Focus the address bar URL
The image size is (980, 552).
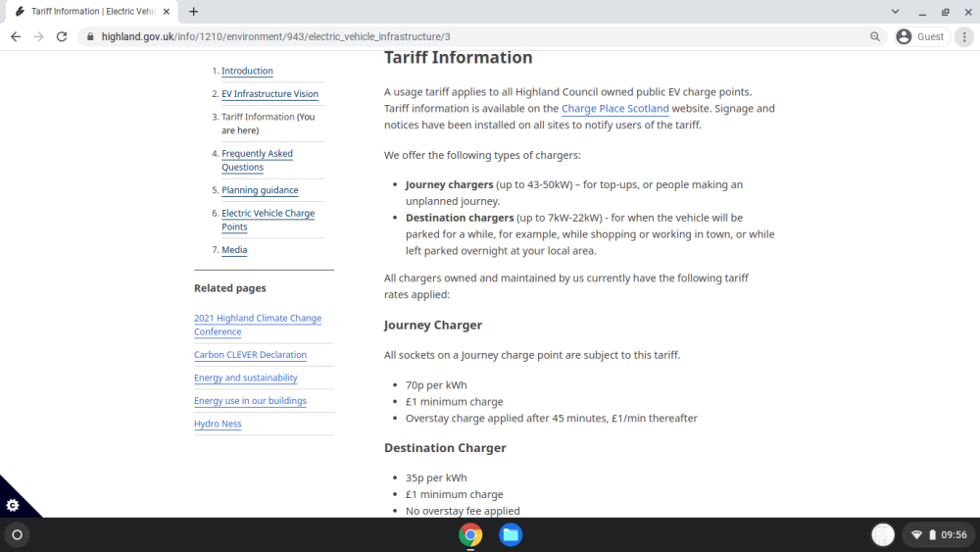[x=275, y=37]
